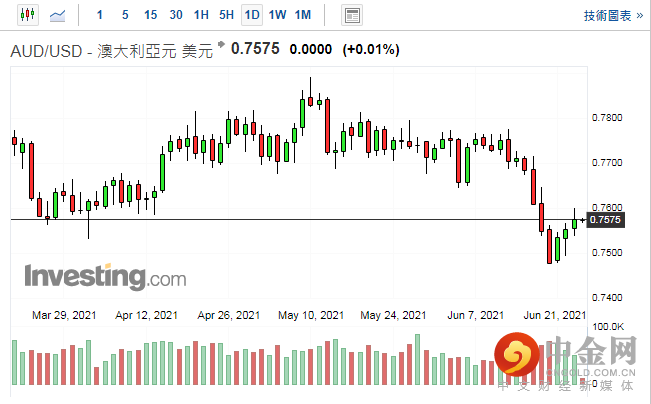Image resolution: width=651 pixels, height=404 pixels.
Task: Open the 技術圖表 technical chart link
Action: 612,16
